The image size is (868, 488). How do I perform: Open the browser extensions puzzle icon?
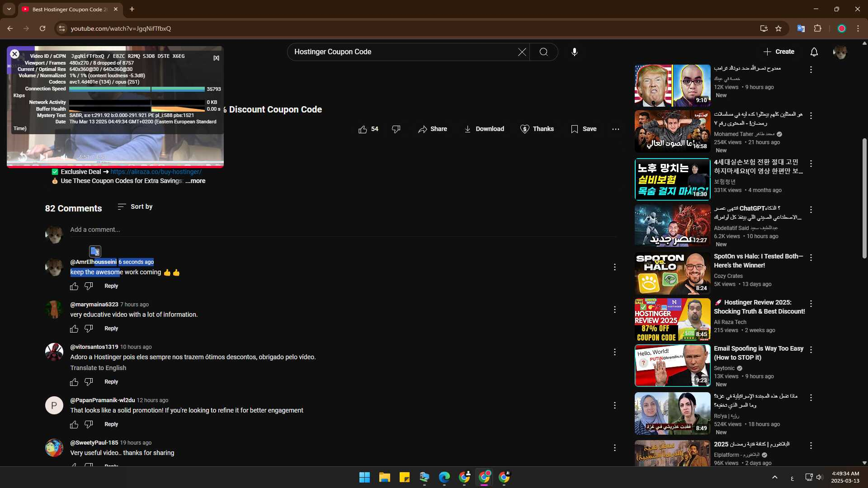tap(817, 28)
